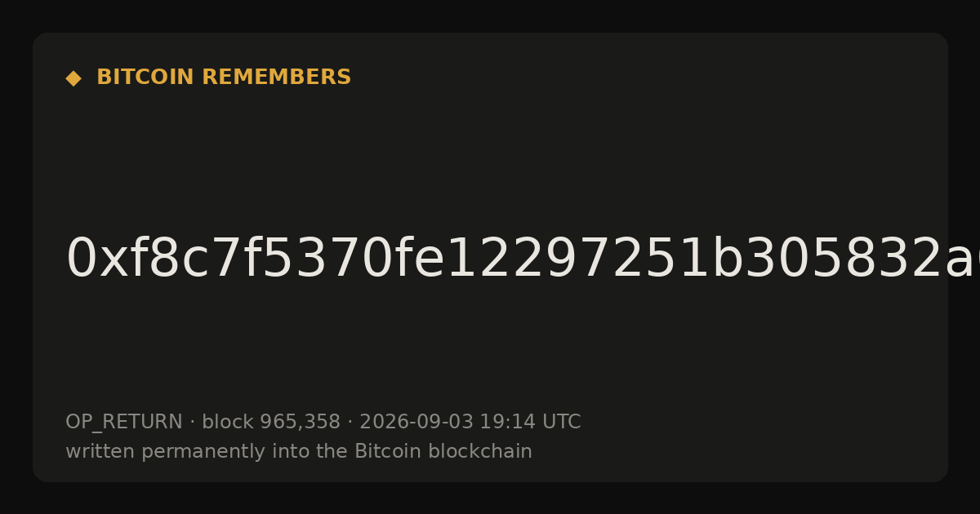Click the dot separator after OP_RETURN
Image resolution: width=980 pixels, height=514 pixels.
coord(192,422)
